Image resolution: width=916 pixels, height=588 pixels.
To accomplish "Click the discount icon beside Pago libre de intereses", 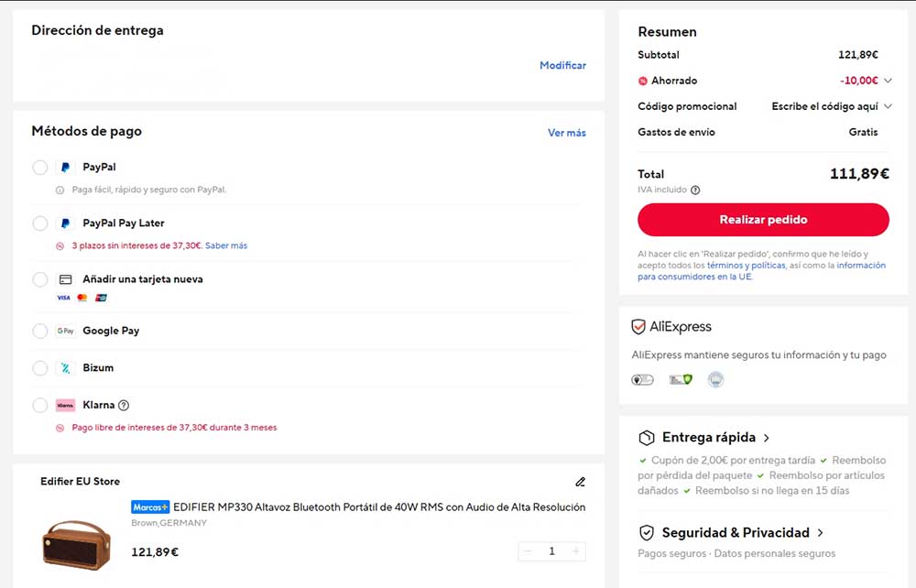I will 60,428.
